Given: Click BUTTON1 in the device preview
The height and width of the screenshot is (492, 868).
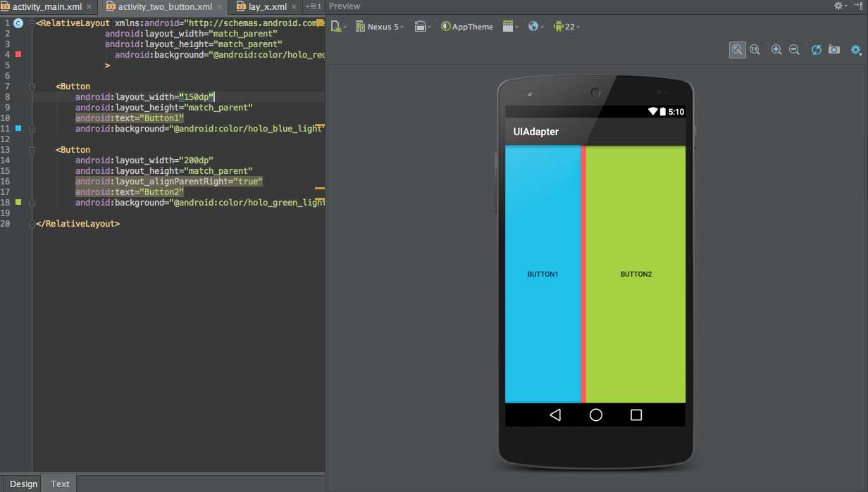Looking at the screenshot, I should [x=542, y=275].
